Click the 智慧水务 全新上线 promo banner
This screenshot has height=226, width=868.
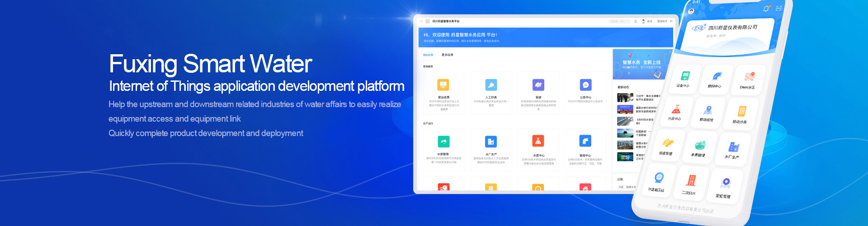(642, 64)
